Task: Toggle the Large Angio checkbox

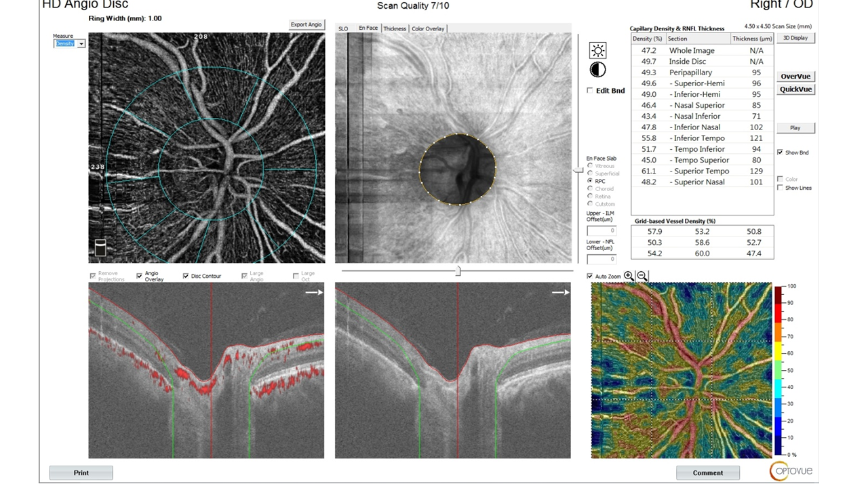Action: pos(244,276)
